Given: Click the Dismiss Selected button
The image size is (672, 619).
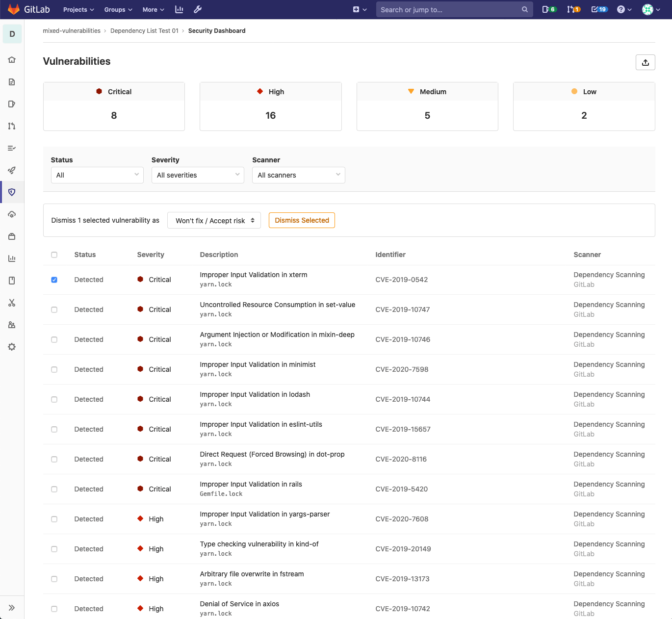Looking at the screenshot, I should 302,220.
